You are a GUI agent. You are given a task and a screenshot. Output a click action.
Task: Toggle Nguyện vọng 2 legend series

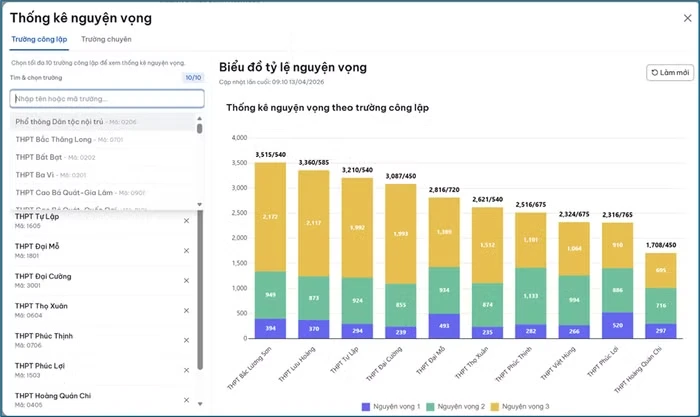(459, 407)
